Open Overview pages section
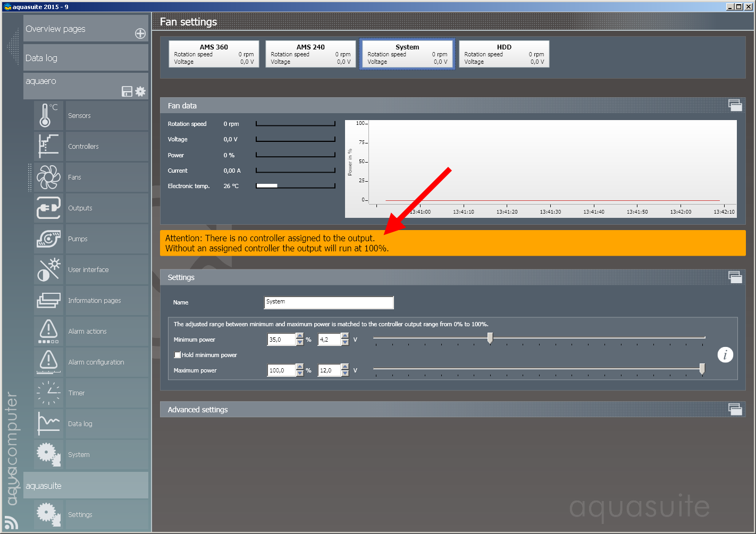The width and height of the screenshot is (756, 534). click(86, 29)
